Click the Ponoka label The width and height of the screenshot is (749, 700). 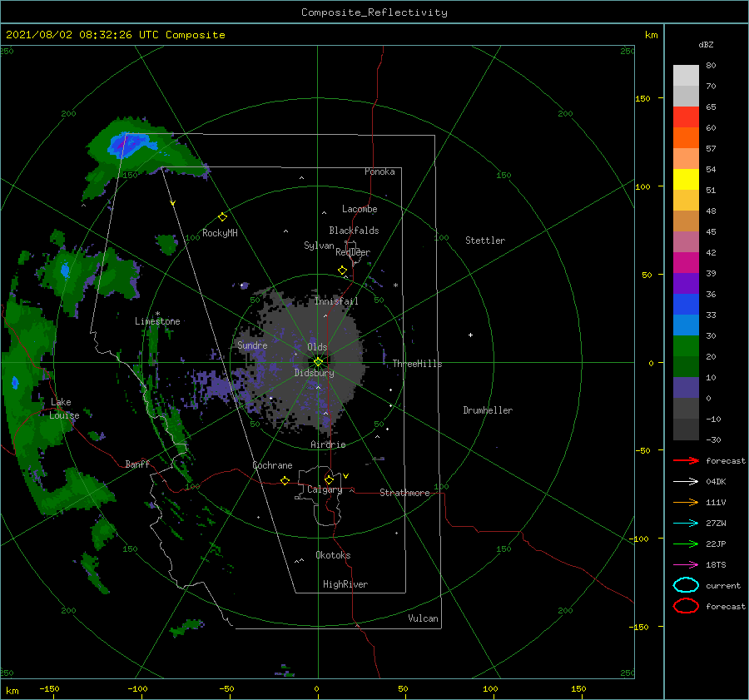click(x=379, y=171)
